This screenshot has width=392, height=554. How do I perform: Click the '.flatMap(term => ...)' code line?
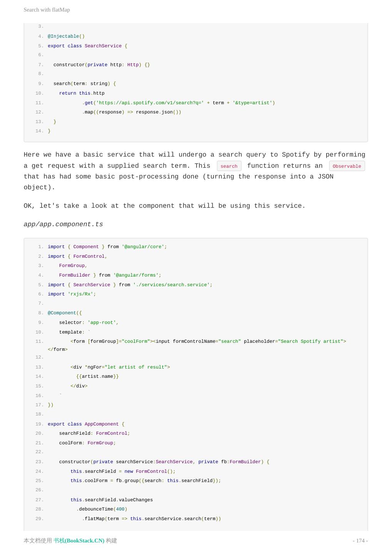pos(152,519)
